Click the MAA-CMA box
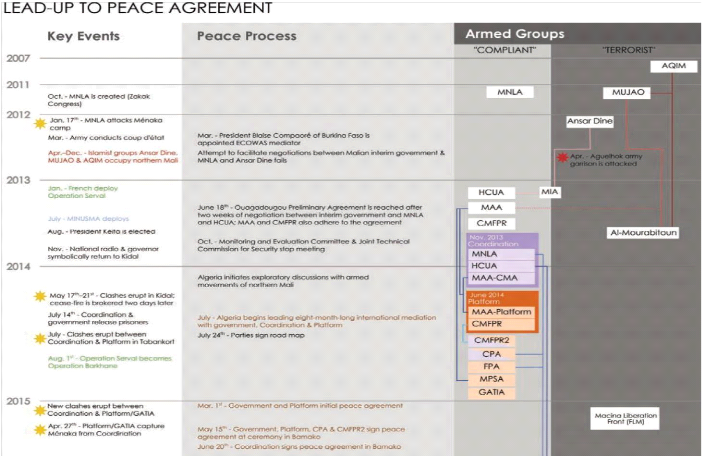The image size is (717, 456). [x=501, y=278]
